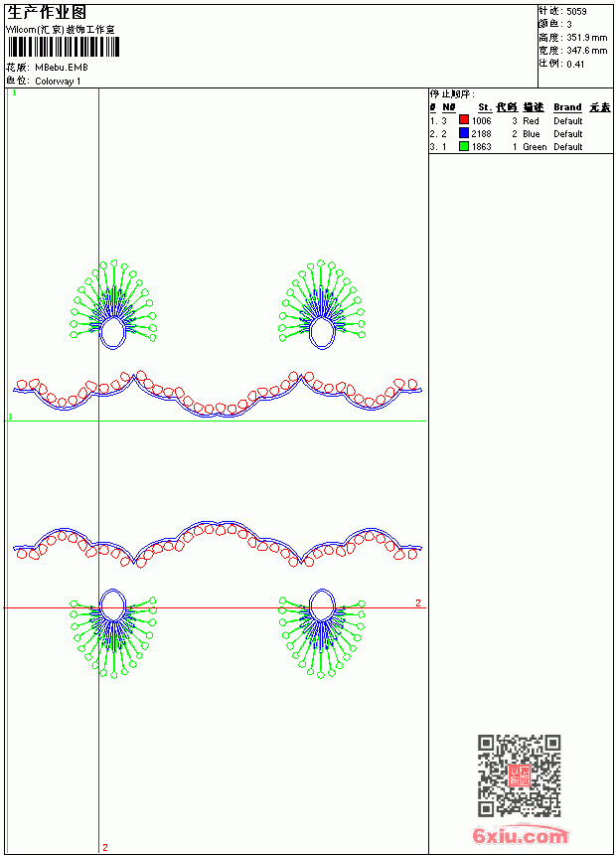
Task: Select the upper-left green feather fan motif
Action: point(113,304)
